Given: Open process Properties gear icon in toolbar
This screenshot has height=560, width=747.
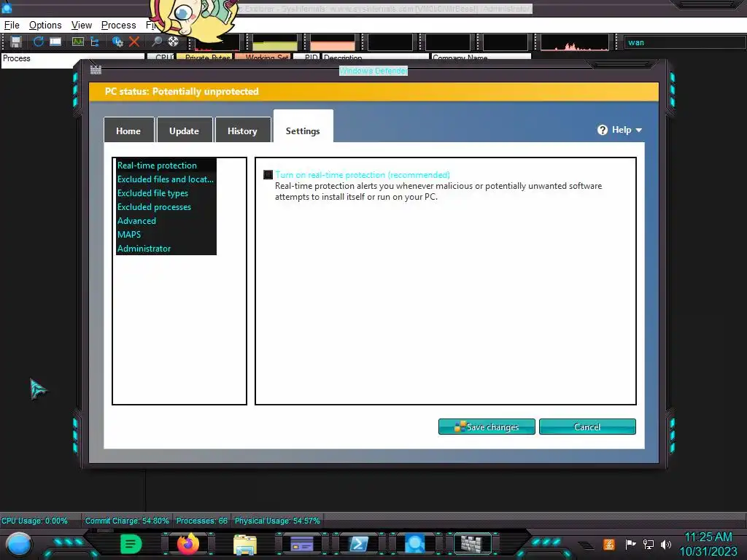Looking at the screenshot, I should [117, 42].
